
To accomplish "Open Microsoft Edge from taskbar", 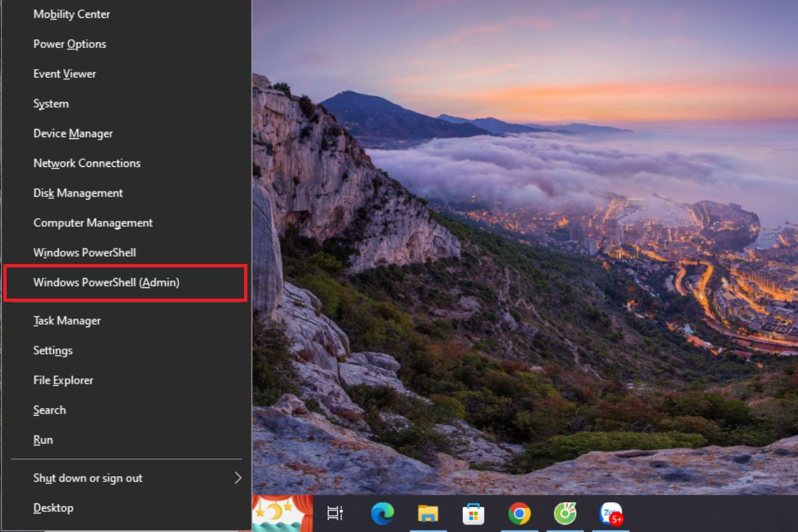I will point(382,513).
